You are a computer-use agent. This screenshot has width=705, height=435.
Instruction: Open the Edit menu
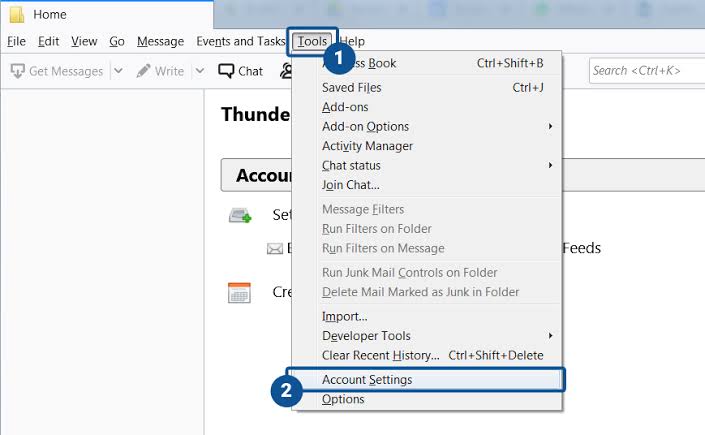pyautogui.click(x=48, y=41)
